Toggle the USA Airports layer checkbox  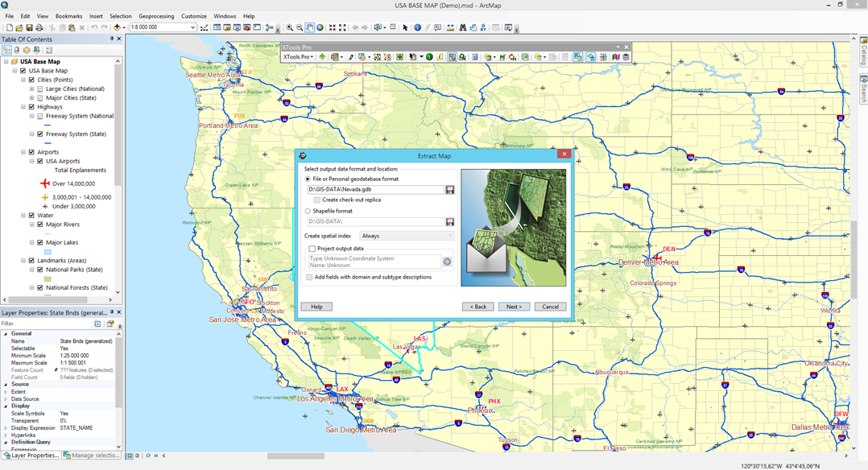point(40,161)
